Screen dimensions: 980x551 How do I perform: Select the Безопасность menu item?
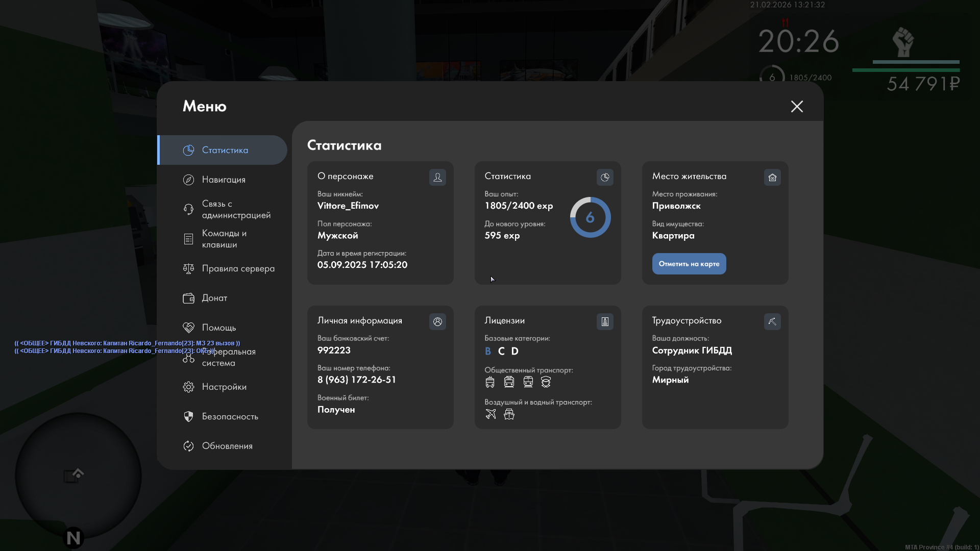point(230,416)
